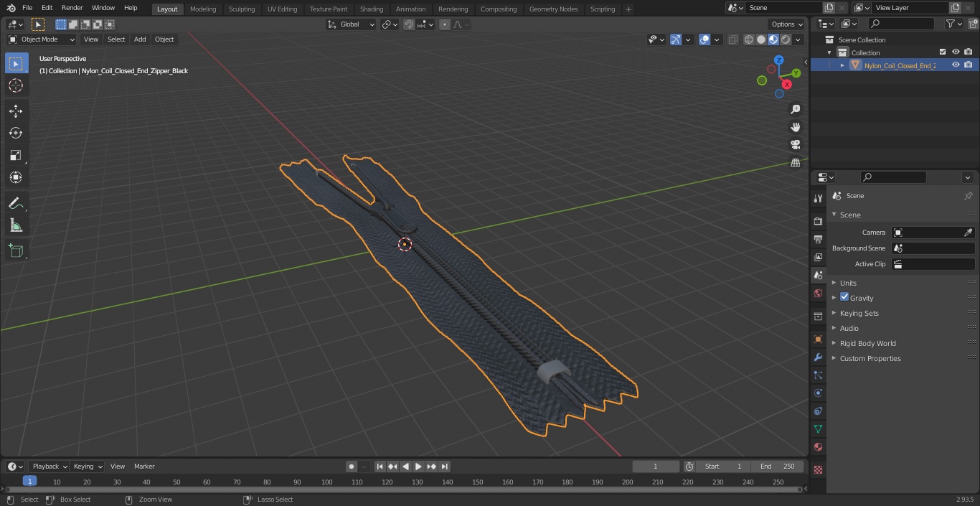
Task: Open the Render properties tab
Action: (818, 221)
